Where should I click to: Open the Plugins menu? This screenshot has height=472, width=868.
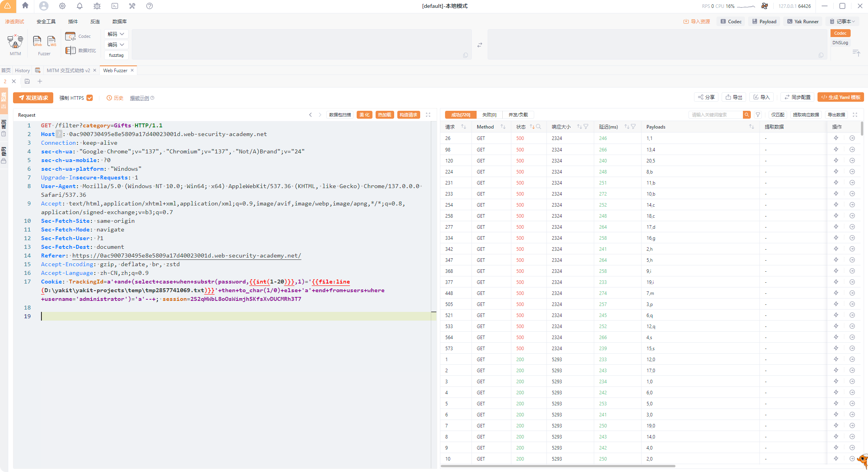[73, 21]
